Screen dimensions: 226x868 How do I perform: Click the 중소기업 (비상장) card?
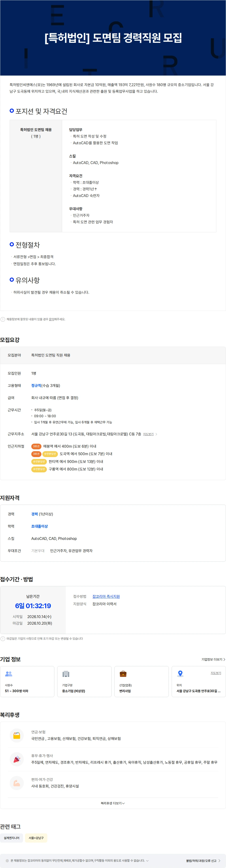click(84, 682)
